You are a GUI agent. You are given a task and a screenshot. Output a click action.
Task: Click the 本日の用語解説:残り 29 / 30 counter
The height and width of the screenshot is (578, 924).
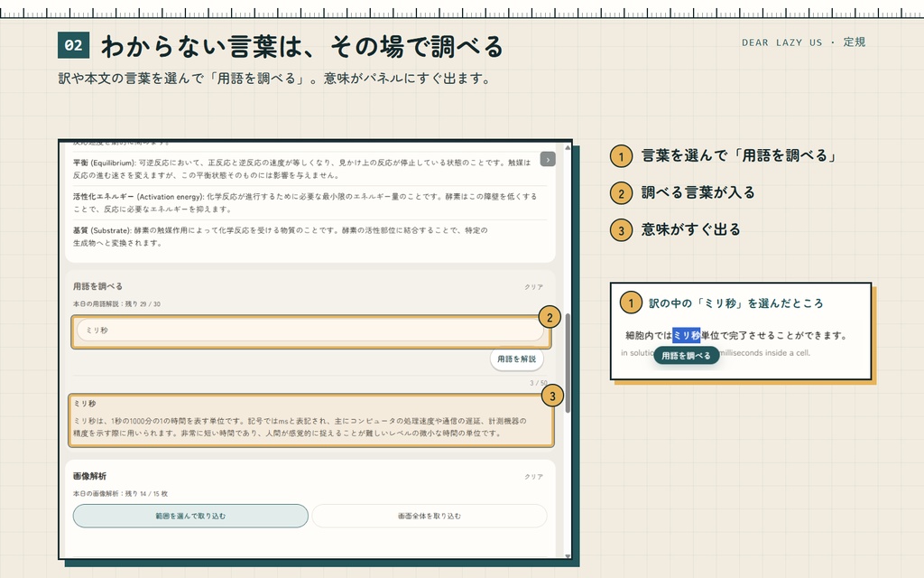click(x=116, y=304)
